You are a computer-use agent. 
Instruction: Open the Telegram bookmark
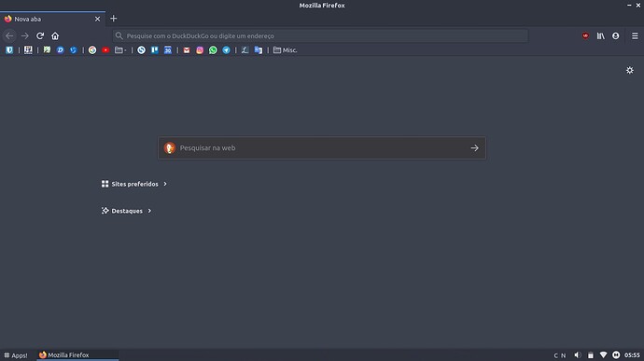click(x=226, y=50)
